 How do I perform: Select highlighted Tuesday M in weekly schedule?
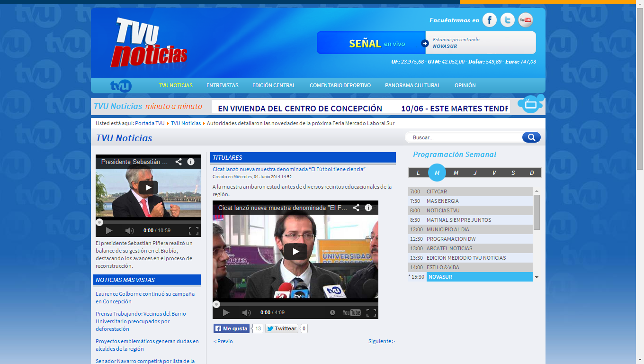tap(437, 173)
